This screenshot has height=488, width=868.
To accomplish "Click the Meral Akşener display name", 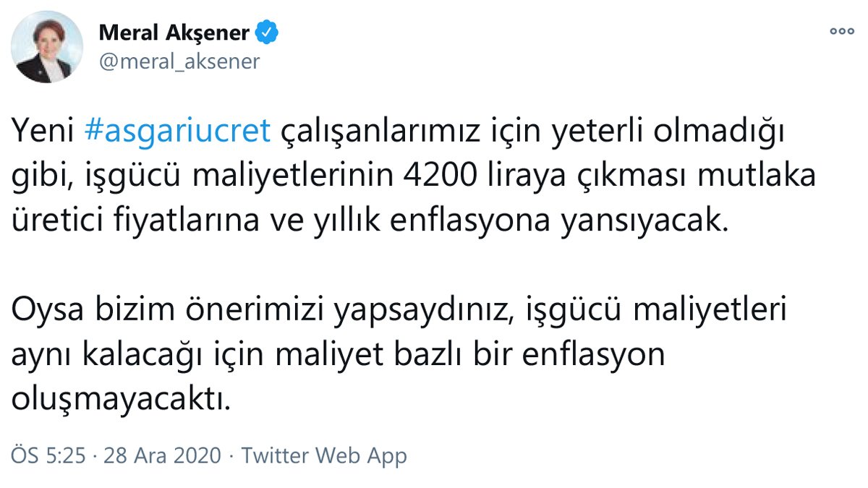I will 174,33.
